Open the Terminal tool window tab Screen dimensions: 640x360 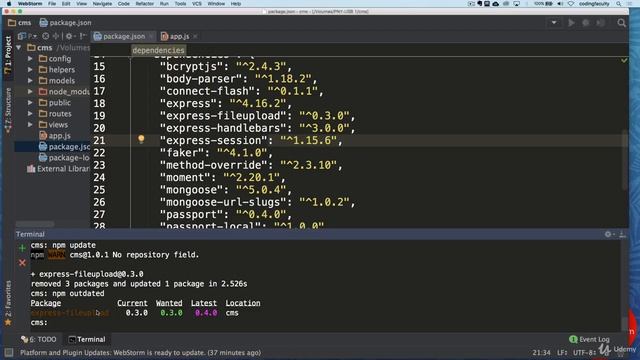pos(87,339)
